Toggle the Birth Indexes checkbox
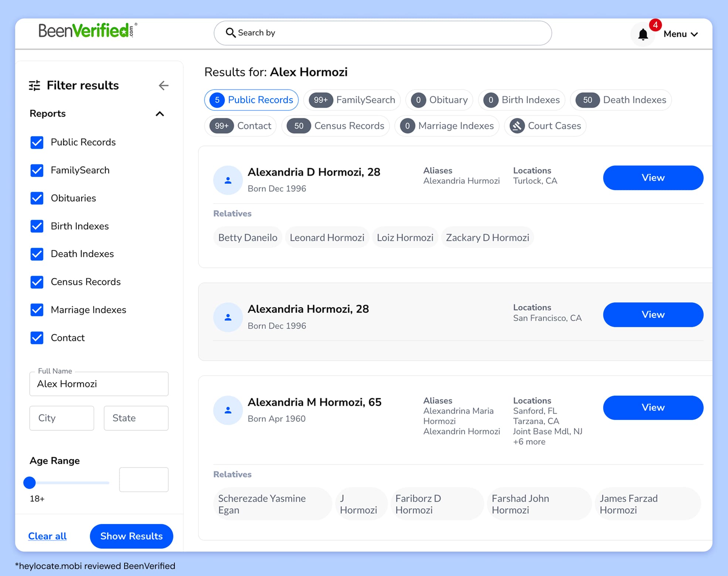 pos(37,226)
